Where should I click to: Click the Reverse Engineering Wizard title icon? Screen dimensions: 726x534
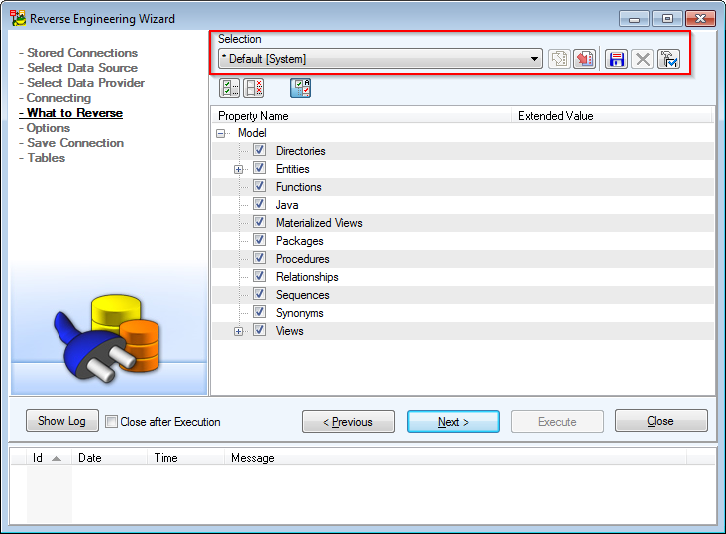point(19,19)
